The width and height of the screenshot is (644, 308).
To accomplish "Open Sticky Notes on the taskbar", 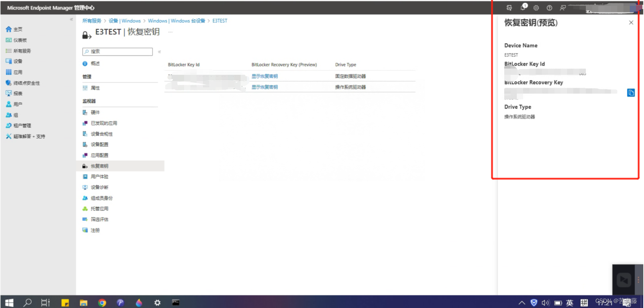I will (65, 303).
